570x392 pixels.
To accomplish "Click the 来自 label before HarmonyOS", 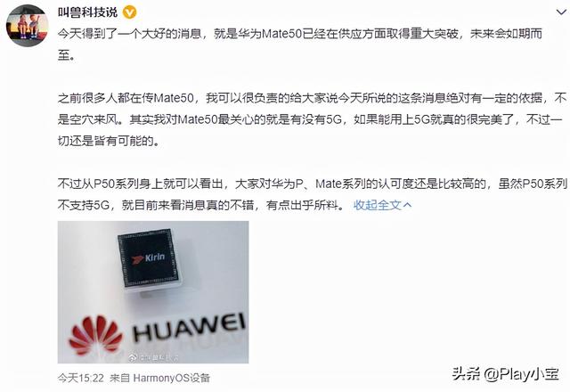I will pyautogui.click(x=119, y=378).
